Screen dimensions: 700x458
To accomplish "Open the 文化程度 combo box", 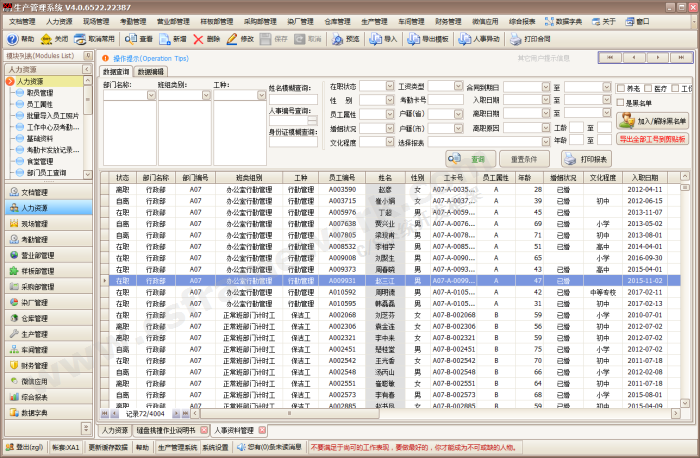I will (389, 143).
